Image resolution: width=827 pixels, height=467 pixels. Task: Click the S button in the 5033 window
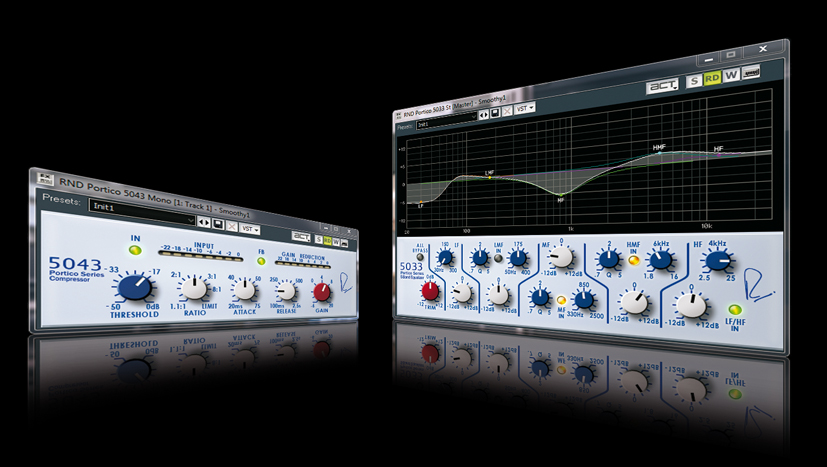(694, 80)
